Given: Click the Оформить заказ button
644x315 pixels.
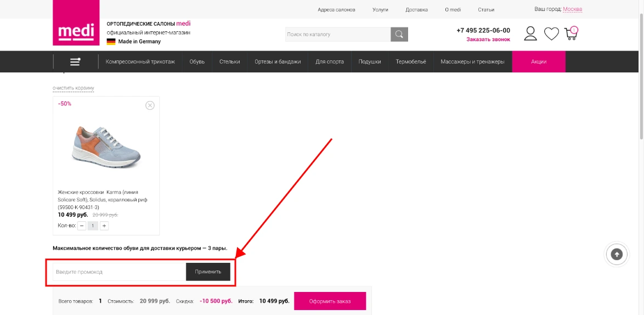Looking at the screenshot, I should pyautogui.click(x=330, y=301).
